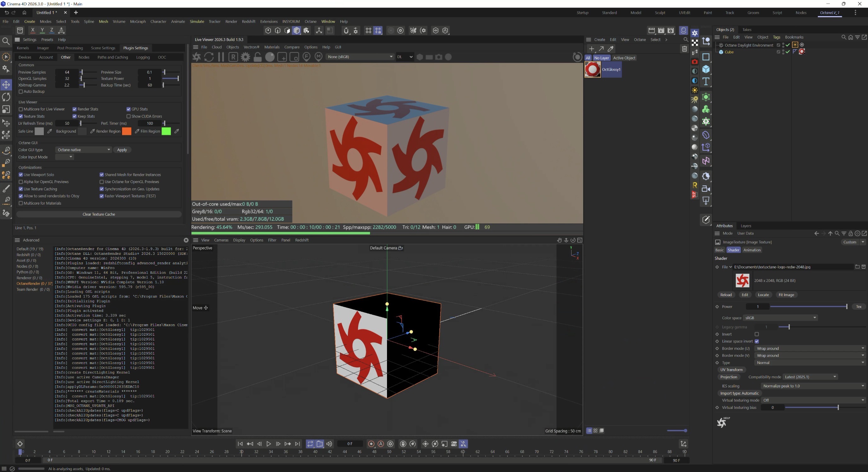Open the DL kernel dropdown
868x472 pixels.
point(405,57)
